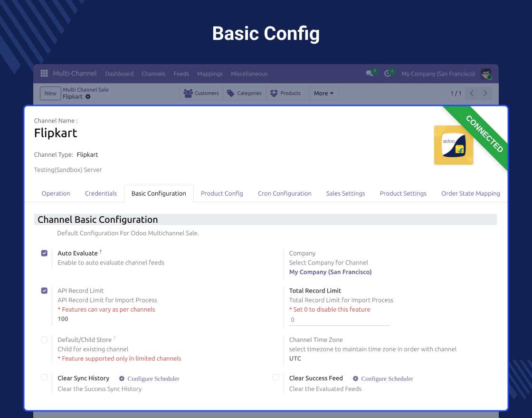This screenshot has height=418, width=532.
Task: Click the Flipkart channel name heading
Action: click(x=56, y=133)
